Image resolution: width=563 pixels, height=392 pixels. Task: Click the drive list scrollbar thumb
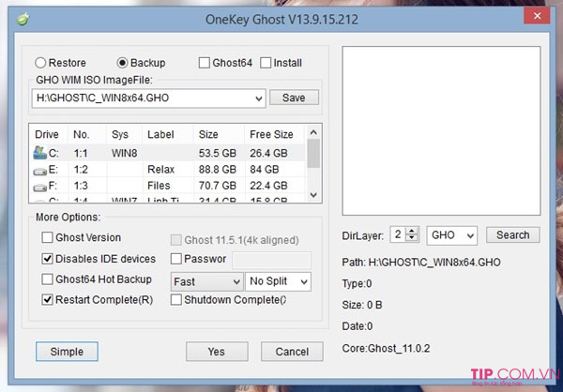[313, 154]
